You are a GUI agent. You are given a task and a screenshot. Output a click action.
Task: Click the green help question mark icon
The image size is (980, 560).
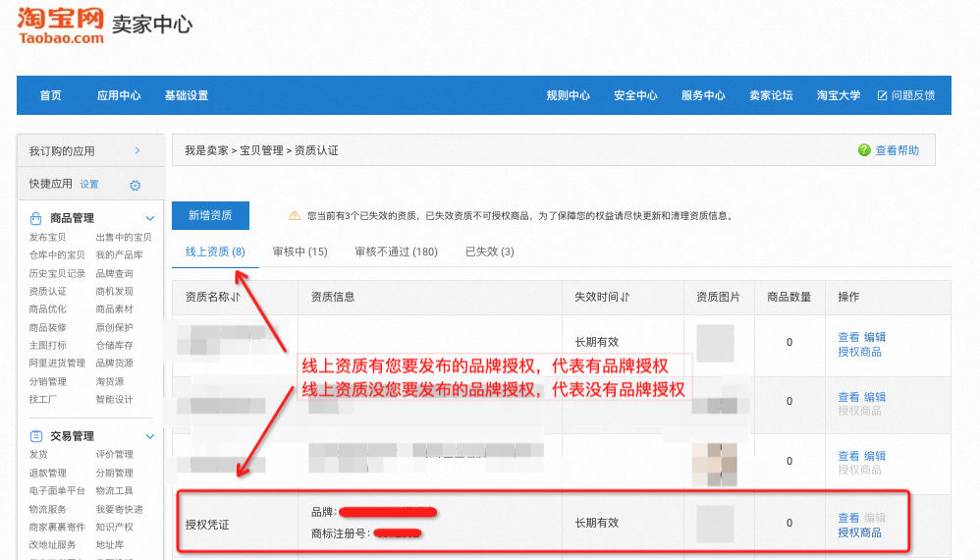[864, 150]
